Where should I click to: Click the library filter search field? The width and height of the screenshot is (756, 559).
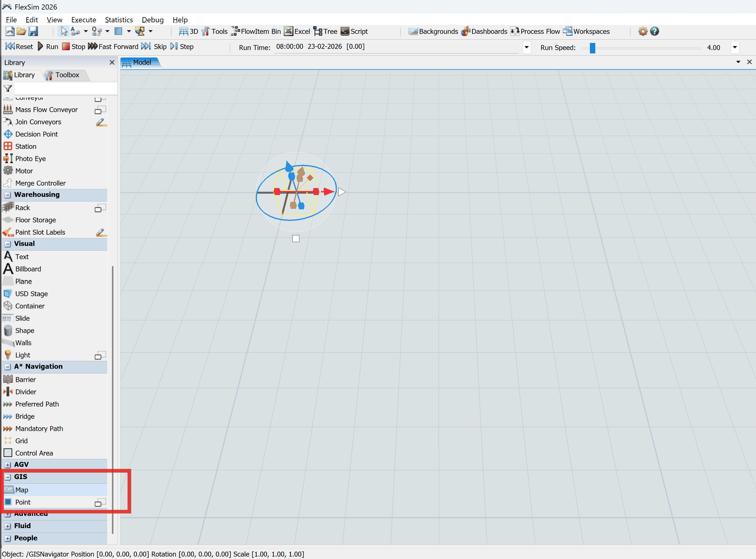65,88
